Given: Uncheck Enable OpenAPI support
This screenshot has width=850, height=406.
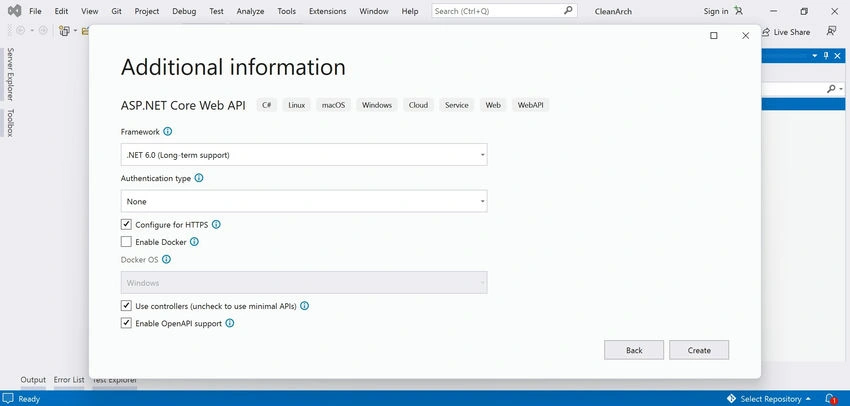Looking at the screenshot, I should point(126,323).
